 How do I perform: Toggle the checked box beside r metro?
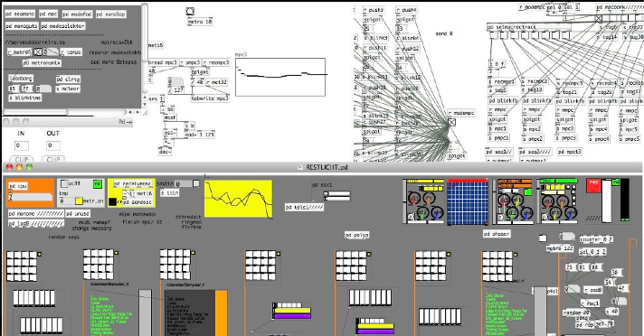[x=37, y=52]
